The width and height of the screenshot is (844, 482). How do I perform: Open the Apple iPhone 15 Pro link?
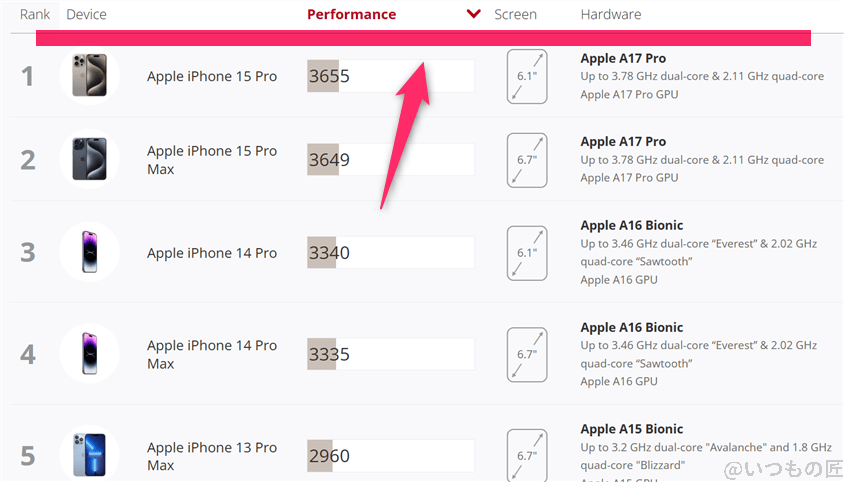pyautogui.click(x=212, y=76)
